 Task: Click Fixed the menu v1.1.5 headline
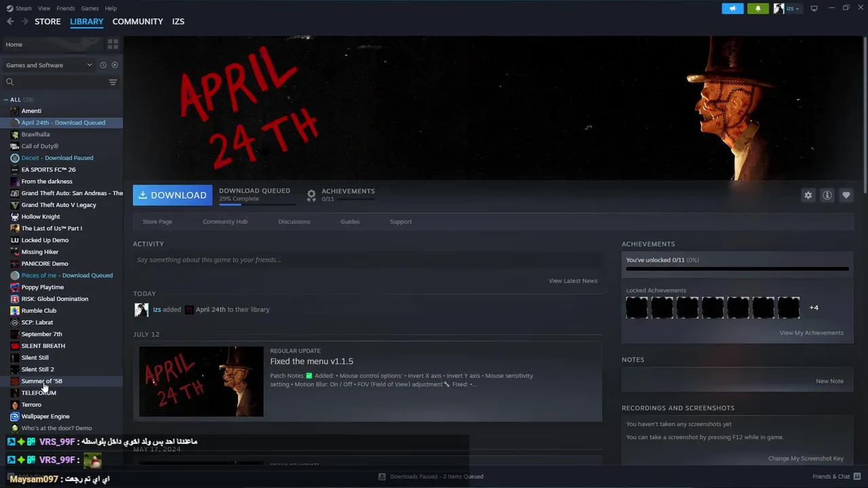[x=311, y=361]
